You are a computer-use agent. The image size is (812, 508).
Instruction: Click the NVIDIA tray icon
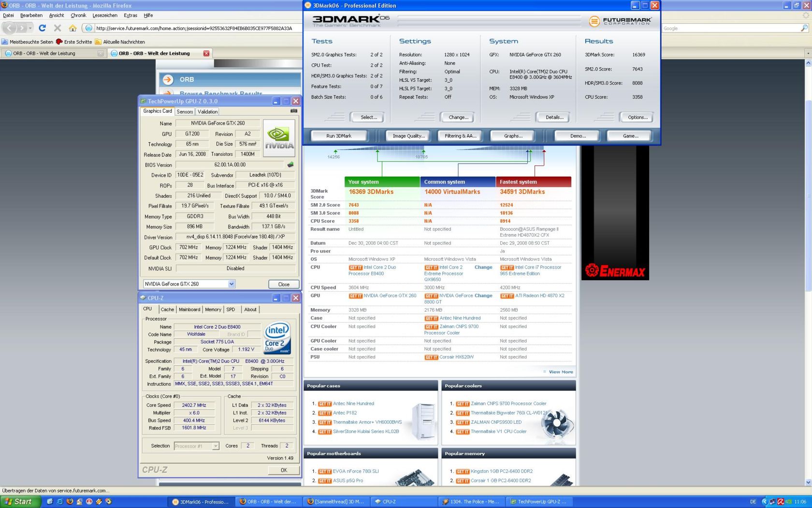tap(789, 502)
